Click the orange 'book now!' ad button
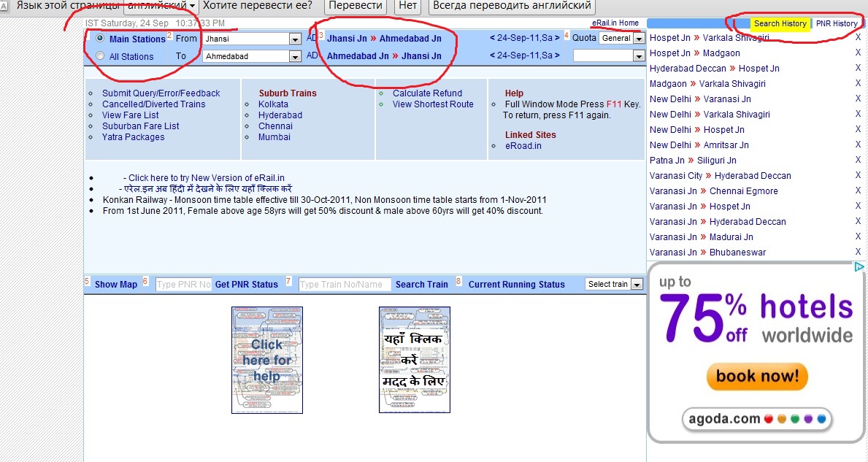Screen dimensions: 868x462 [756, 377]
